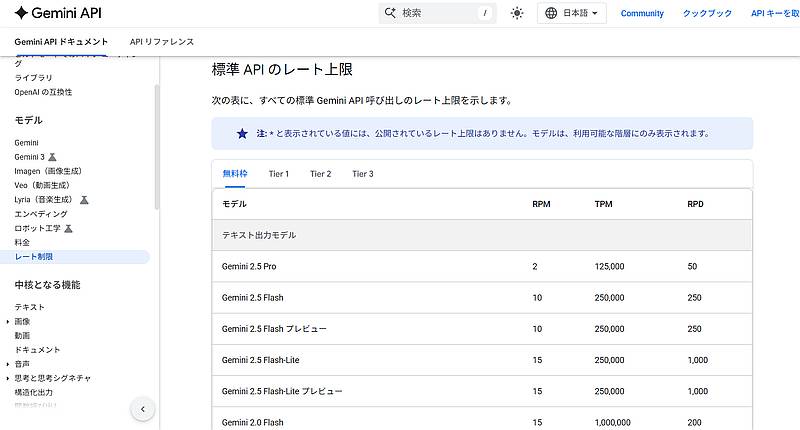Click the flask icon next to ロボット工学
Viewport: 800px width, 430px height.
68,228
